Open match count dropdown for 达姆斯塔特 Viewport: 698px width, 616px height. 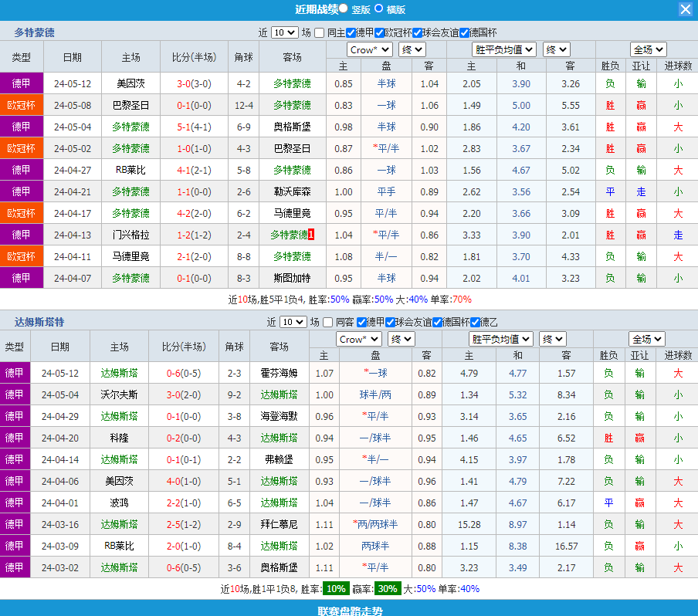pyautogui.click(x=293, y=322)
